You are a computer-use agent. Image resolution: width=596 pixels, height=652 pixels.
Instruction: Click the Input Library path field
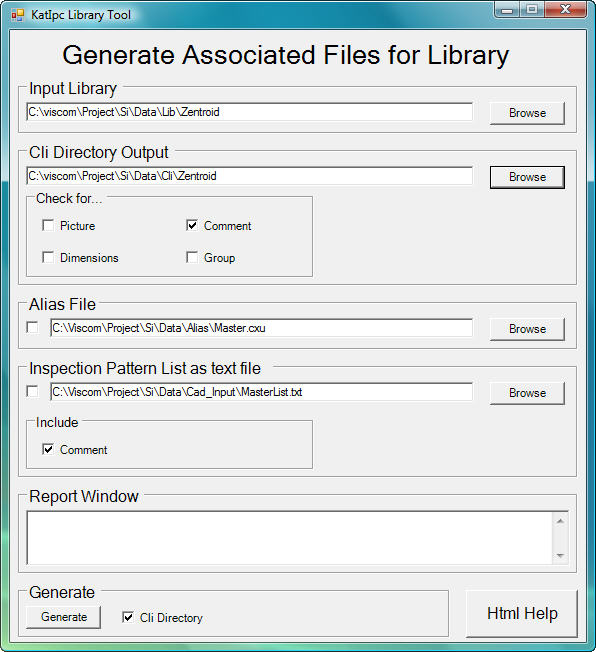click(250, 112)
